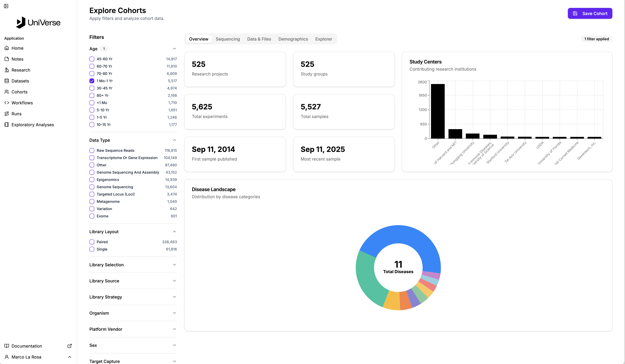Collapse the Age filter section
Image resolution: width=625 pixels, height=364 pixels.
[x=174, y=49]
